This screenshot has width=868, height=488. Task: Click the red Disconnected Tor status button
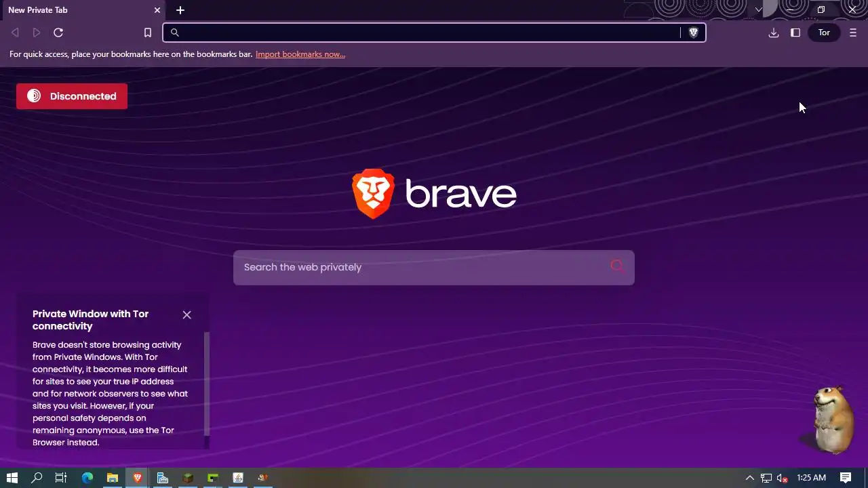coord(72,96)
